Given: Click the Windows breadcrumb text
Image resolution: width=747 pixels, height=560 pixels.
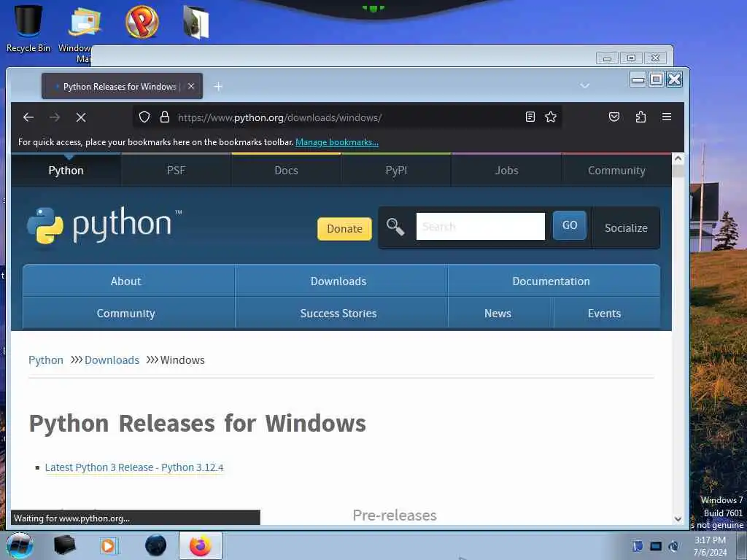Looking at the screenshot, I should click(182, 360).
